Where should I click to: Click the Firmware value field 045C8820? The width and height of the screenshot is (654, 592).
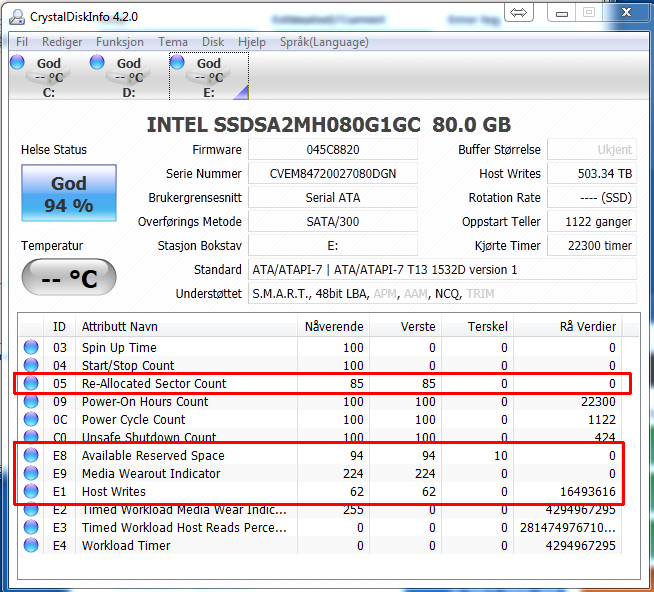coord(333,149)
